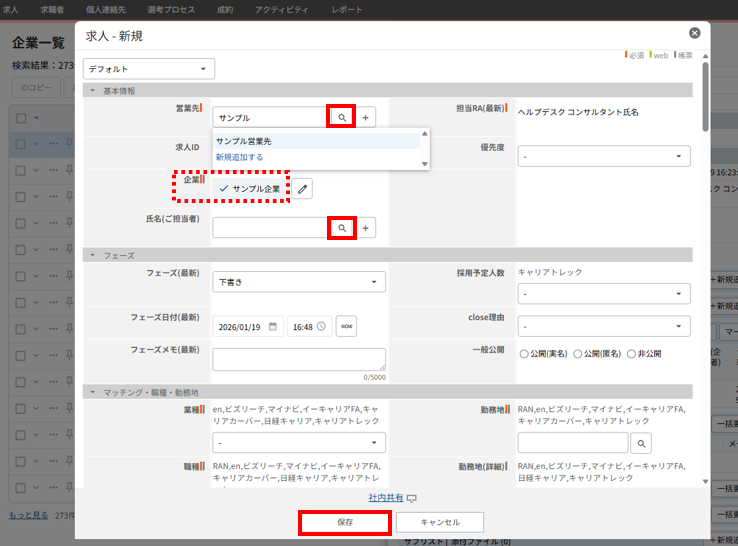
Task: Select the 公開(実名) radio button
Action: tap(524, 354)
